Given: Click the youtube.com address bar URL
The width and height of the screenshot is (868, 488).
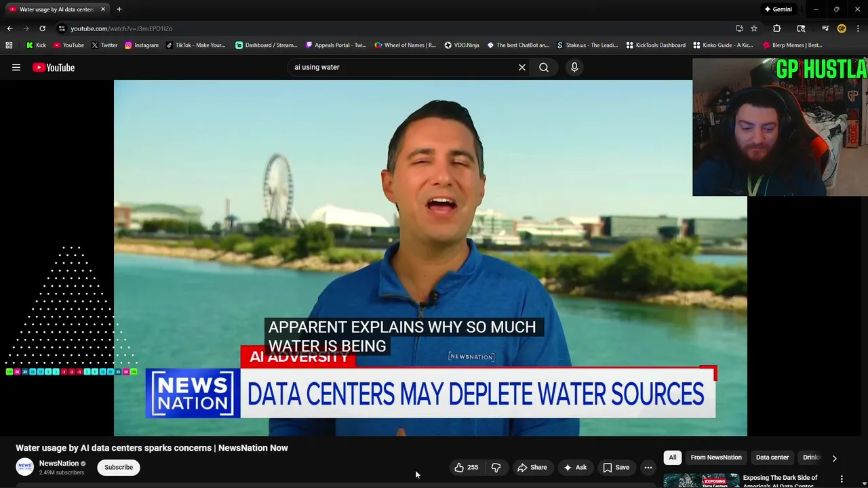Looking at the screenshot, I should coord(121,28).
